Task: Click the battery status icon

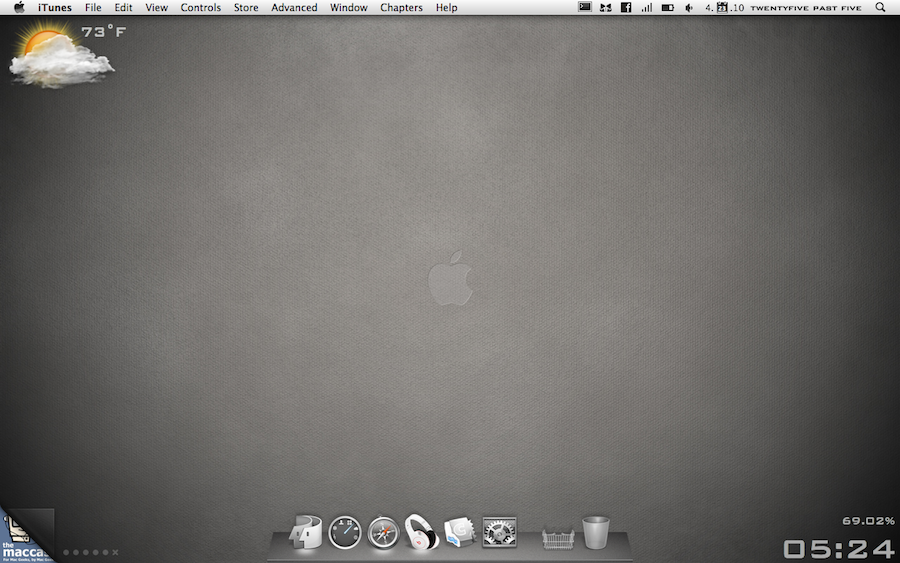Action: (x=668, y=8)
